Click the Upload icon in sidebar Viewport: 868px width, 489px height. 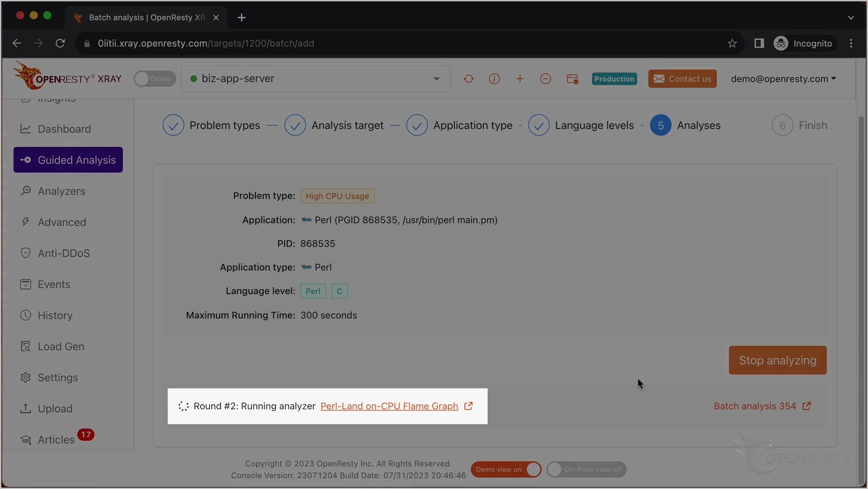(26, 409)
